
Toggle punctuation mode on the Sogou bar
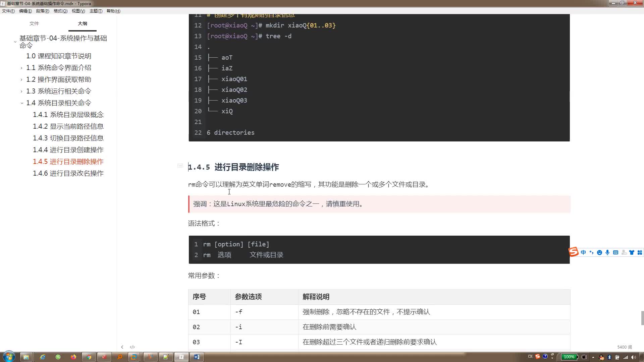click(x=591, y=252)
